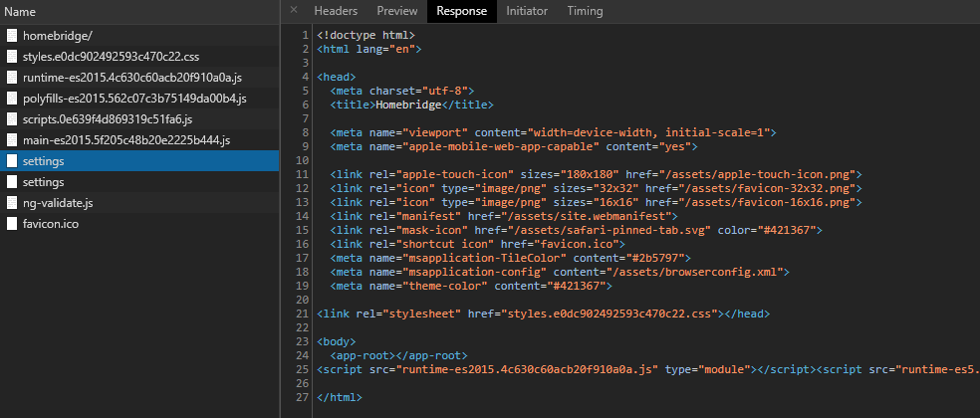The height and width of the screenshot is (418, 980).
Task: Click the <!doctype html> line
Action: 367,35
